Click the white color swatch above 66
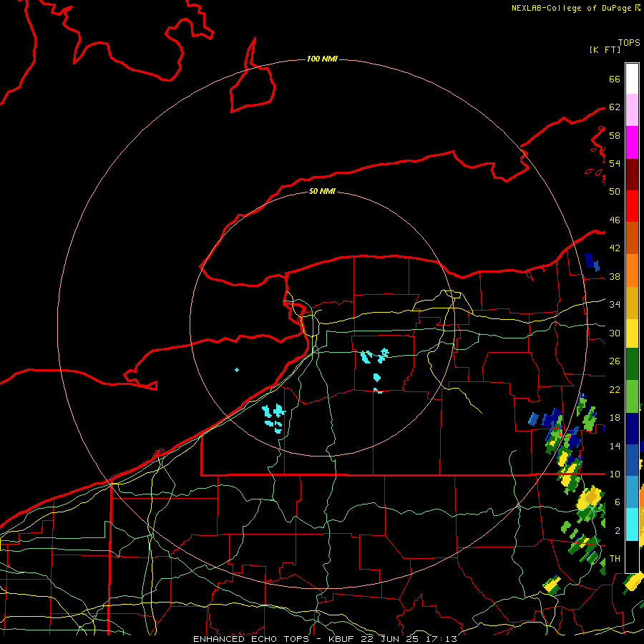This screenshot has width=644, height=644. pos(632,79)
